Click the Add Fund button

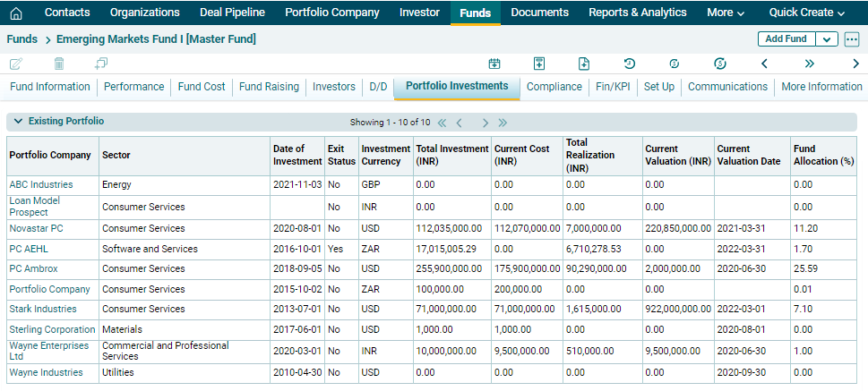click(786, 39)
